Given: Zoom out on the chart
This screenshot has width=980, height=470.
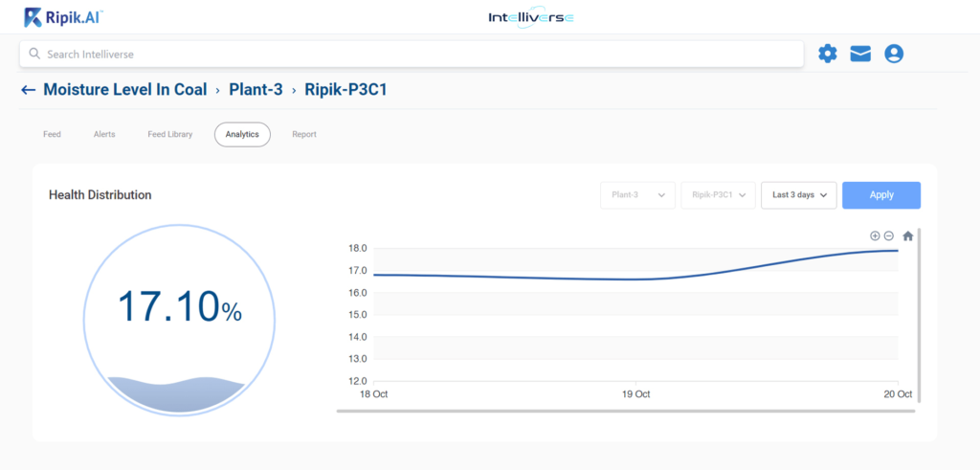Looking at the screenshot, I should [x=889, y=235].
